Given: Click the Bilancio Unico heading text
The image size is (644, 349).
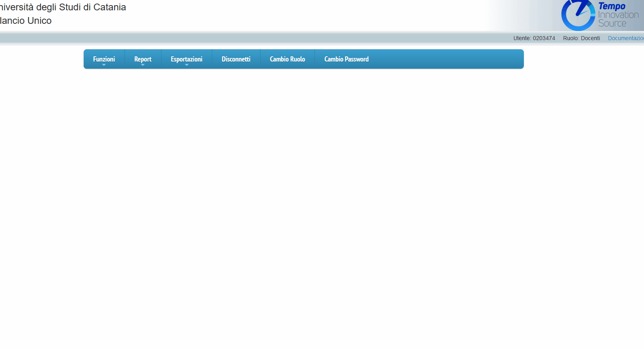Looking at the screenshot, I should (26, 21).
